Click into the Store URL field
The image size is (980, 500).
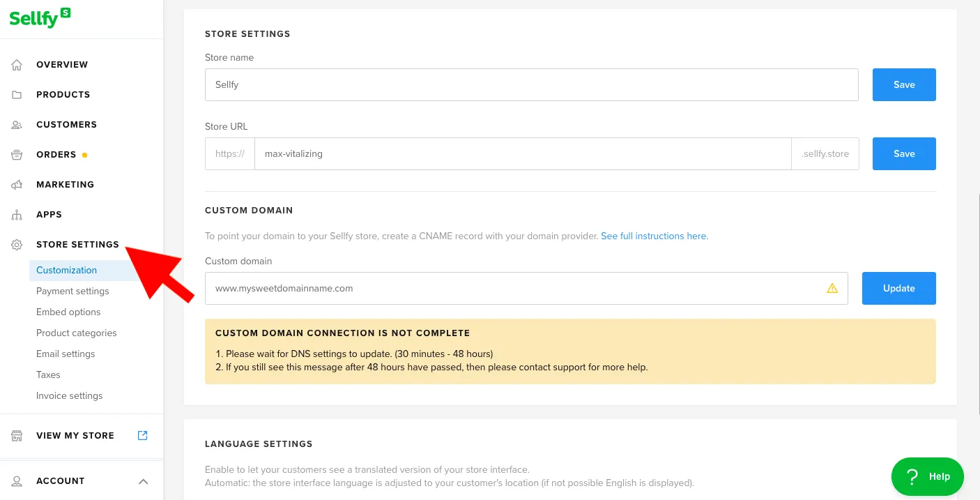tap(523, 153)
